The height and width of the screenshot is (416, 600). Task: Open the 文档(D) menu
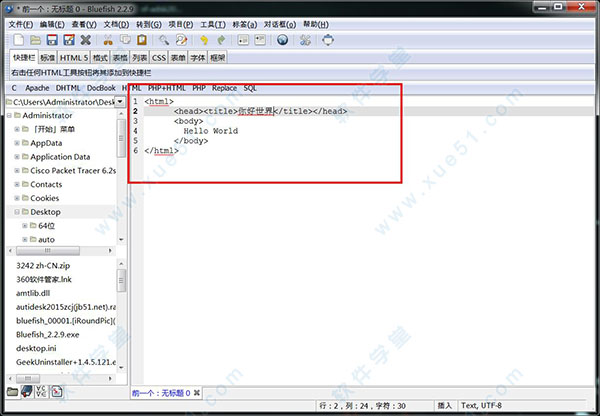116,24
